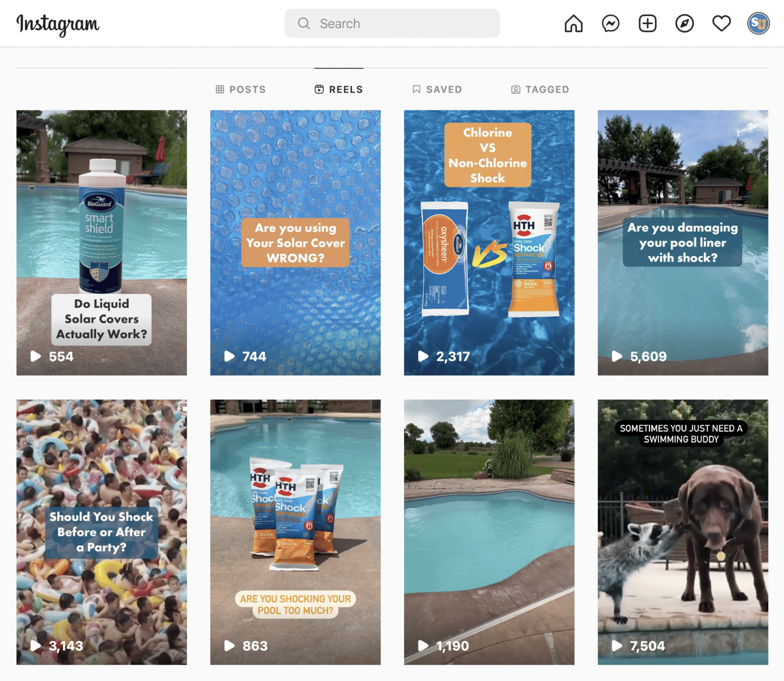
Task: Click play icon beside 554 views
Action: tap(36, 356)
